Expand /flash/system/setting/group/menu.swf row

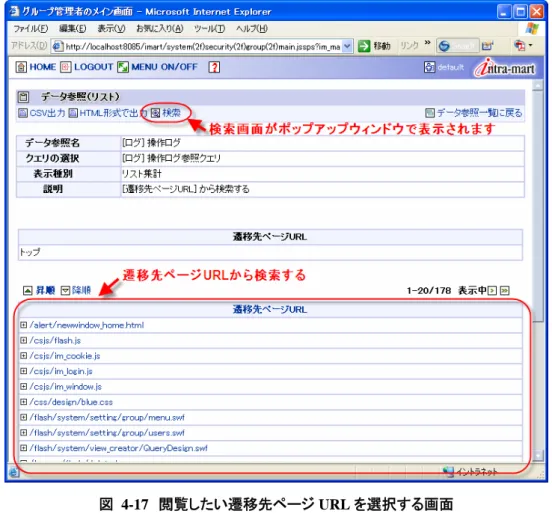(24, 417)
